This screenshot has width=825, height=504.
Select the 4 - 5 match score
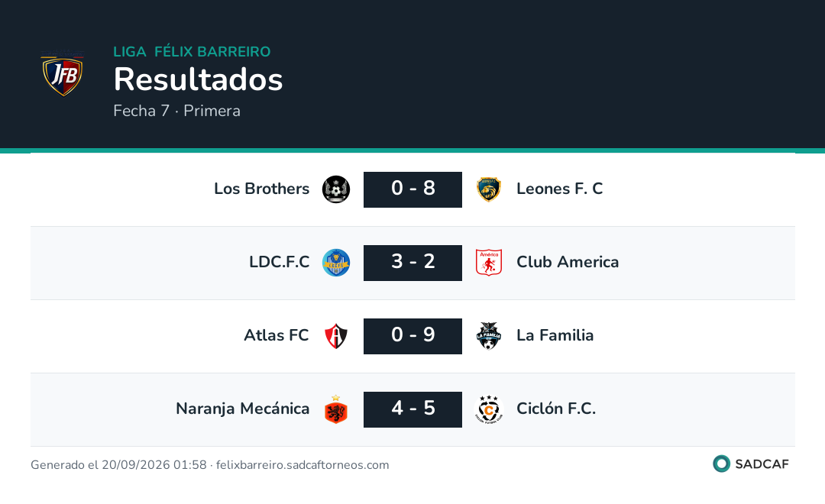tap(413, 409)
